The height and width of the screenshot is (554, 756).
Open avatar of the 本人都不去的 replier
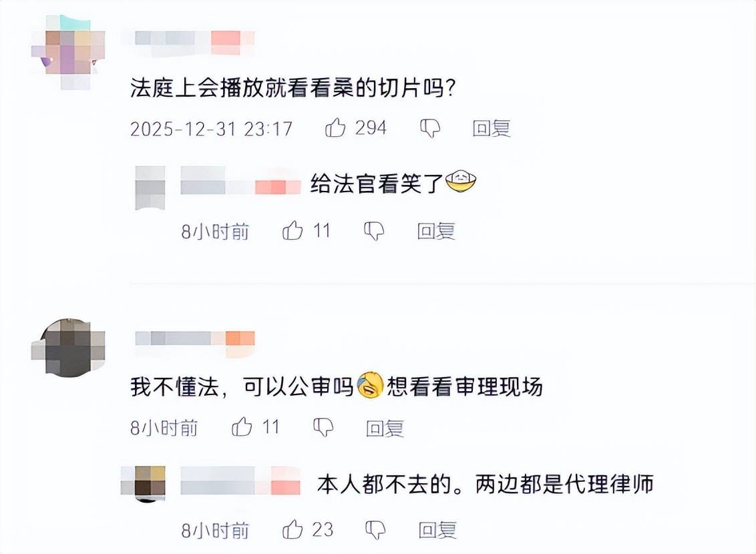[144, 484]
